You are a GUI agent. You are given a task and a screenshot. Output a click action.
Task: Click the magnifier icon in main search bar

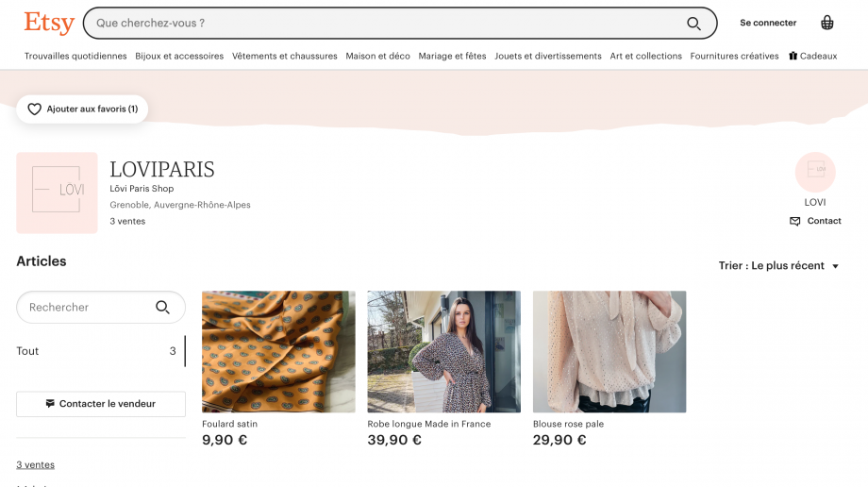[x=693, y=24]
